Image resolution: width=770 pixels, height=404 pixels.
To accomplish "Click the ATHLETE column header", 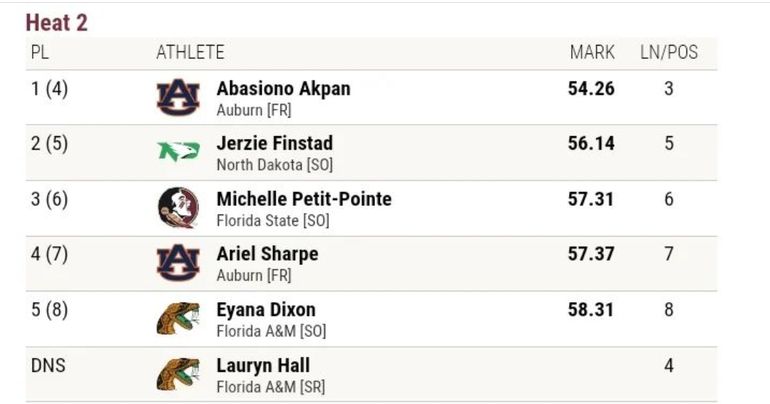I will coord(190,53).
